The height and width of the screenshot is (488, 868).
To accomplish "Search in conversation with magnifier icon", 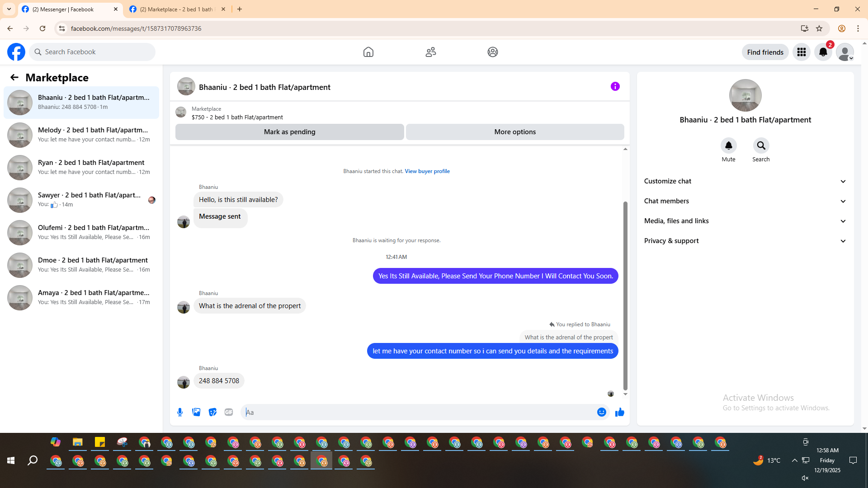I will click(761, 146).
